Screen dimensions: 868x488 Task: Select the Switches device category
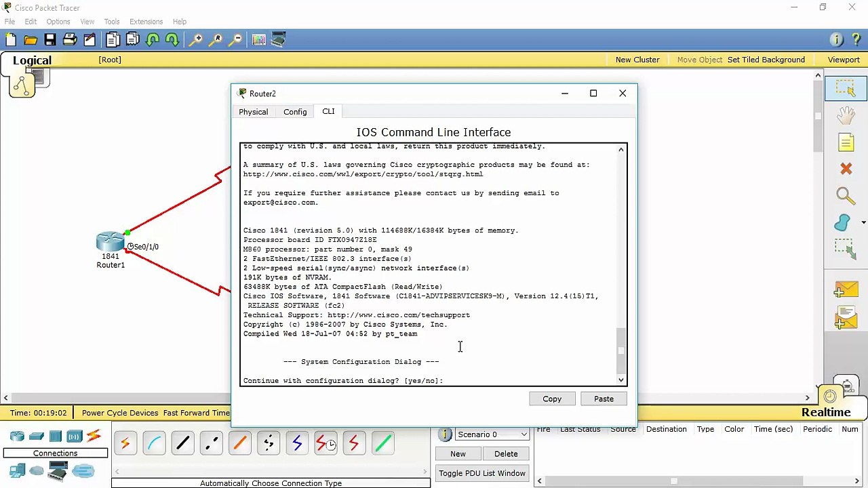[37, 436]
